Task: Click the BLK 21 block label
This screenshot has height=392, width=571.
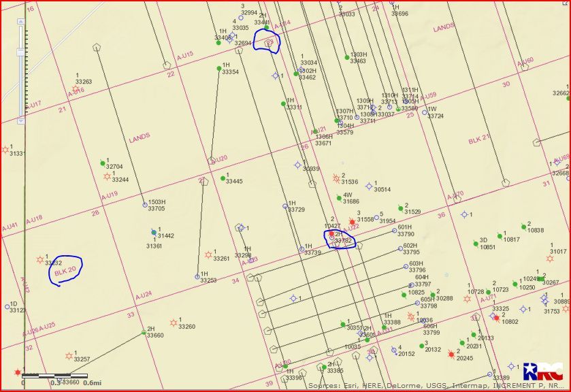Action: [479, 139]
